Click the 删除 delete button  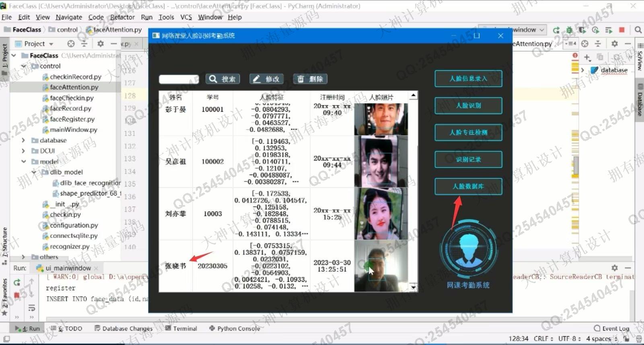pyautogui.click(x=310, y=79)
